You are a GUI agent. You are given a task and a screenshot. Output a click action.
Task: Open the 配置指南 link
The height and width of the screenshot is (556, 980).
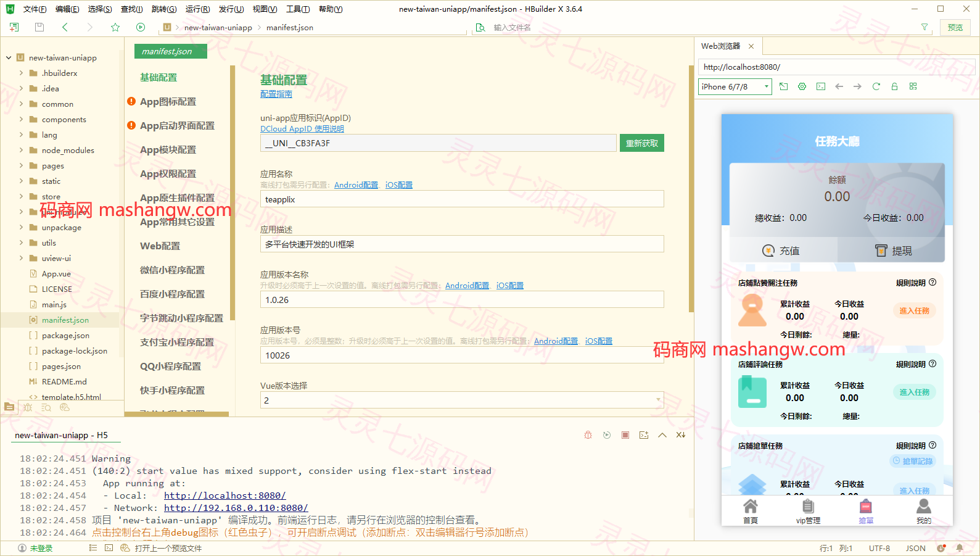tap(276, 94)
